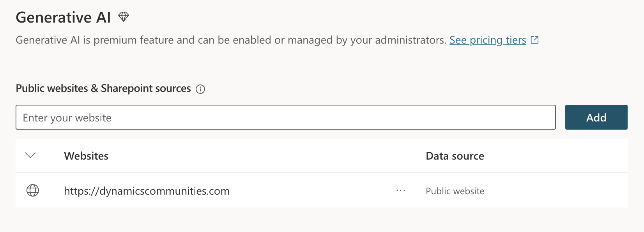
Task: Open the info tooltip for Sharepoint sources
Action: 200,89
